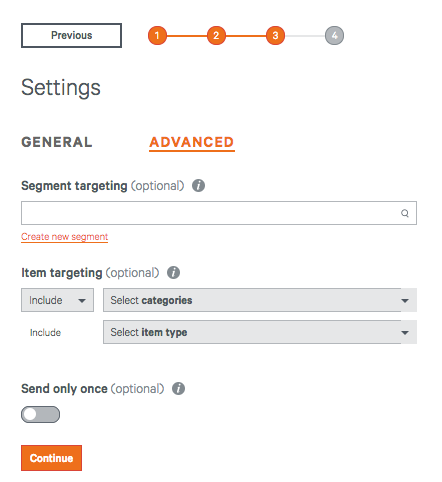Click the Select item type arrow
Image resolution: width=442 pixels, height=482 pixels.
coord(405,332)
